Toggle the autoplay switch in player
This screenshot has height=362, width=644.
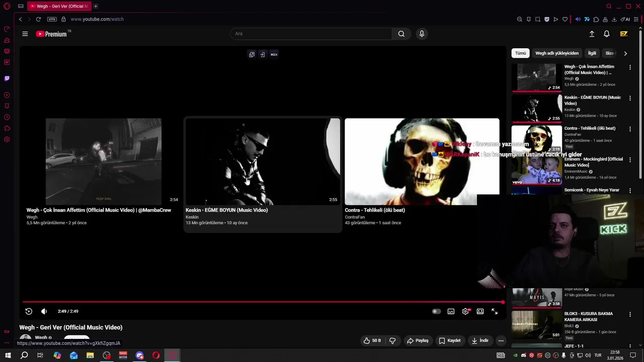pyautogui.click(x=436, y=311)
